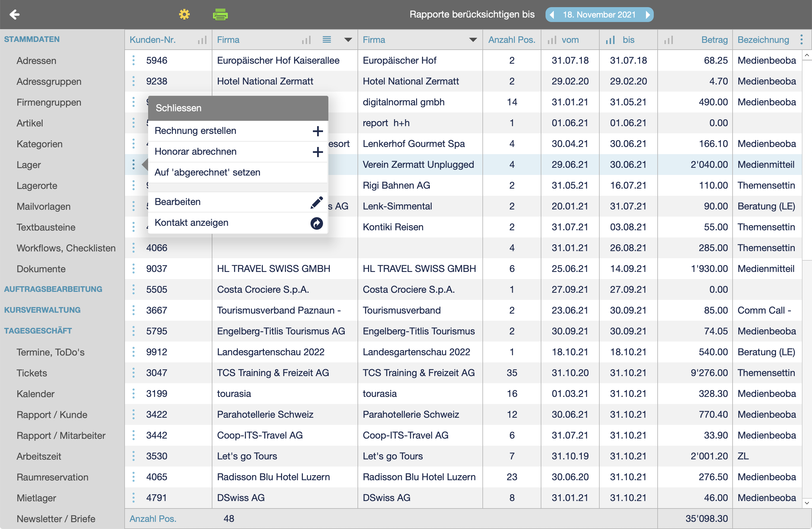Choose Honorar abrechnen from context menu

pyautogui.click(x=238, y=151)
